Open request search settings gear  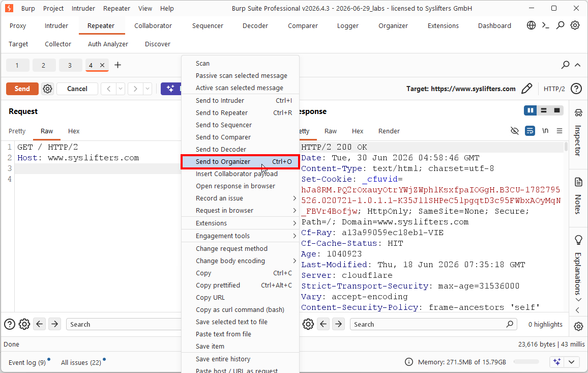tap(24, 324)
